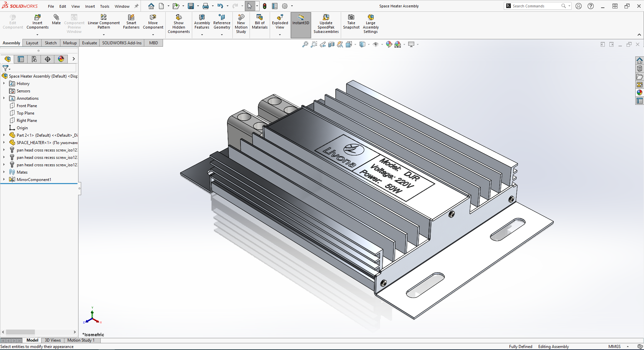
Task: Expand SPACE_HEATER<1> tree node
Action: 4,143
